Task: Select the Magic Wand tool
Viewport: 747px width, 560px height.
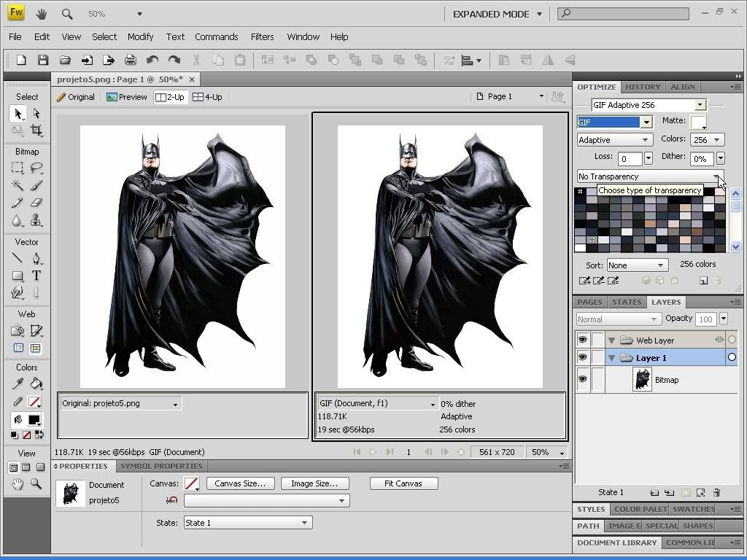Action: click(x=18, y=184)
